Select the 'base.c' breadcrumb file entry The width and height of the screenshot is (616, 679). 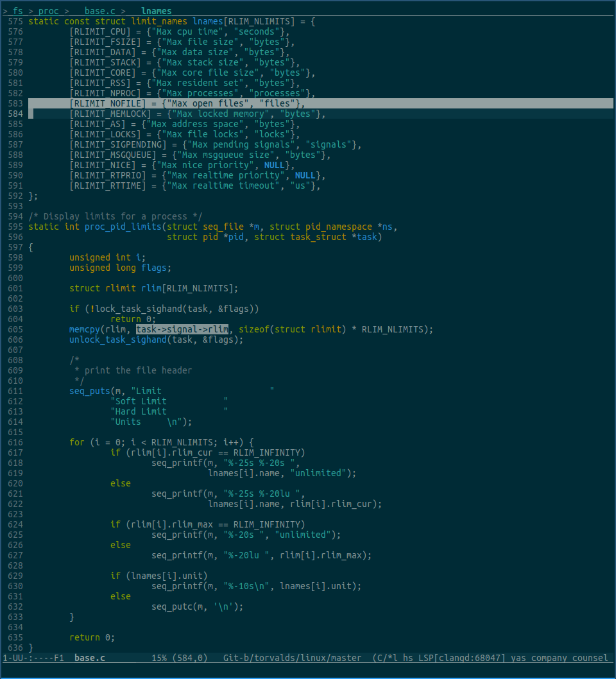tap(99, 11)
